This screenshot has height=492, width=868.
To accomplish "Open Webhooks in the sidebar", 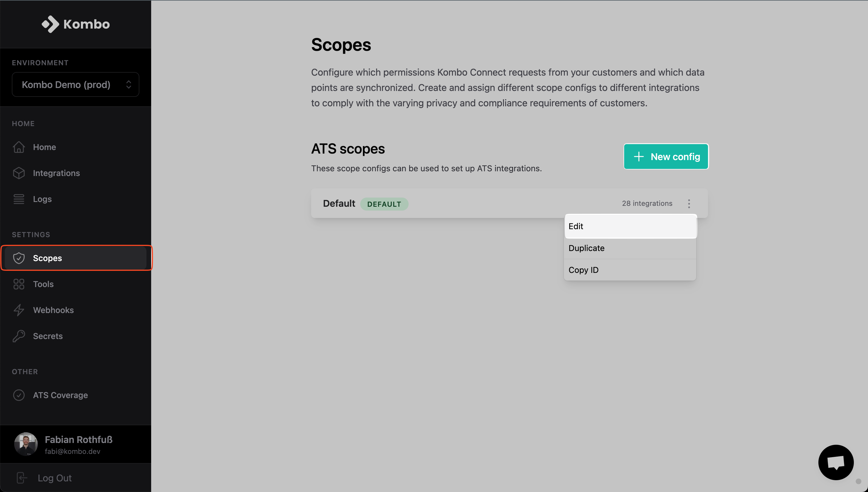I will point(76,310).
